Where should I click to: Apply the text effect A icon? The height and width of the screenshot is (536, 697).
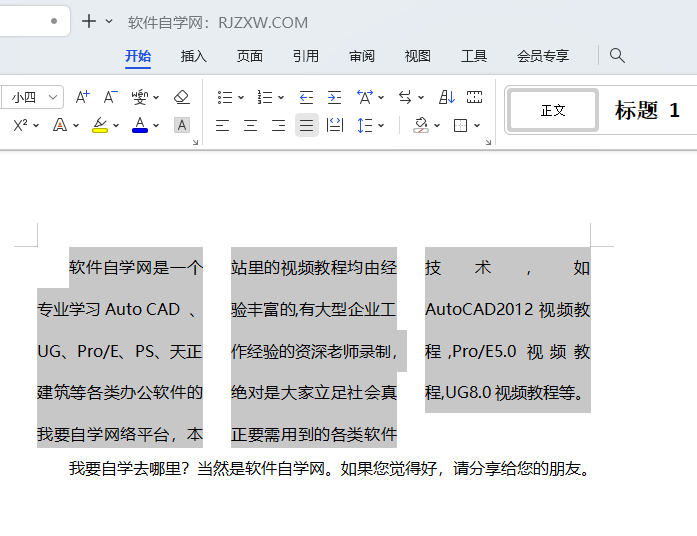point(60,125)
